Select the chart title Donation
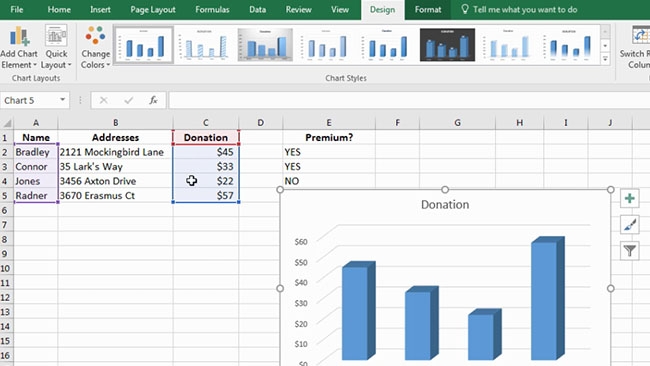This screenshot has width=650, height=366. click(445, 204)
